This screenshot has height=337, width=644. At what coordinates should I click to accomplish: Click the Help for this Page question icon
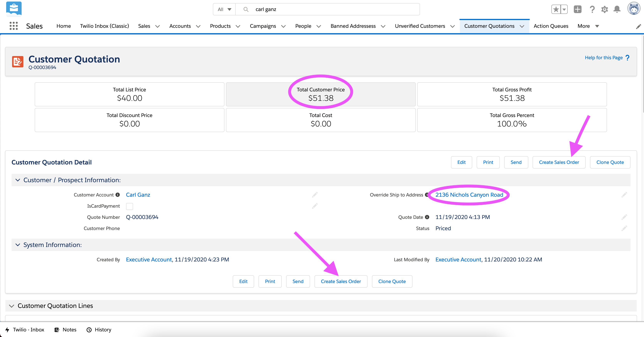tap(627, 58)
